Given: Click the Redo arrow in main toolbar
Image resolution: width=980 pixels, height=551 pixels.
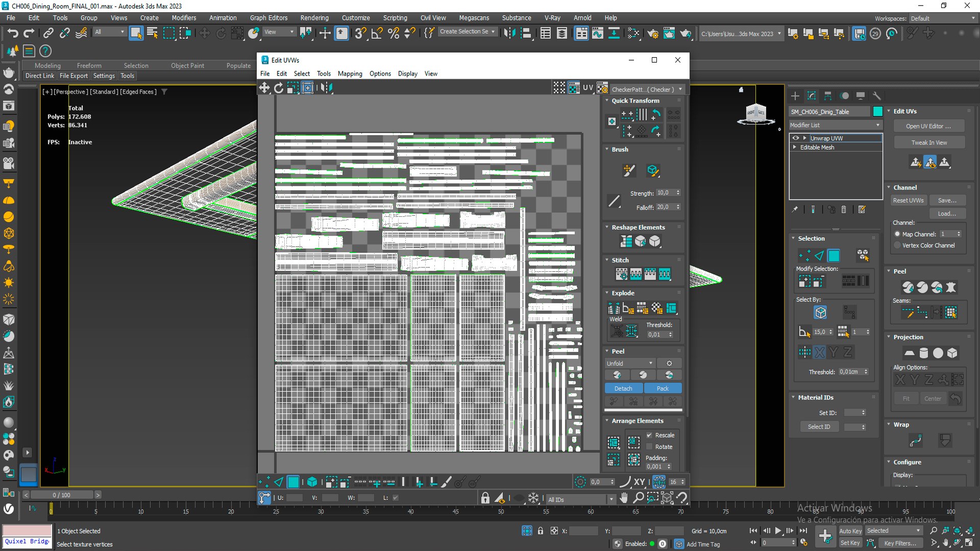Looking at the screenshot, I should pyautogui.click(x=29, y=34).
